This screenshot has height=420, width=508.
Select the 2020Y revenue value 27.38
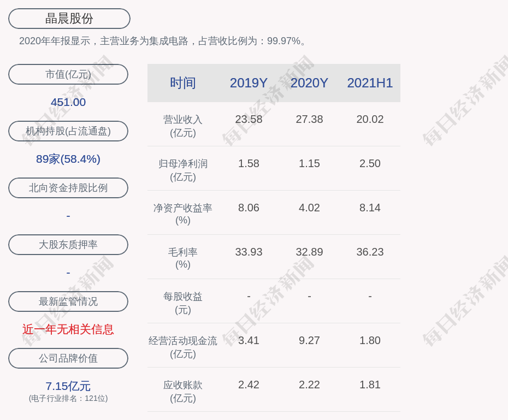coord(309,119)
